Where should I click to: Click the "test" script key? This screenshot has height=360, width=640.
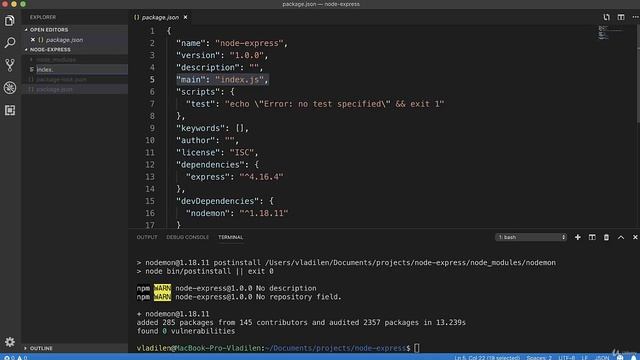pyautogui.click(x=200, y=104)
